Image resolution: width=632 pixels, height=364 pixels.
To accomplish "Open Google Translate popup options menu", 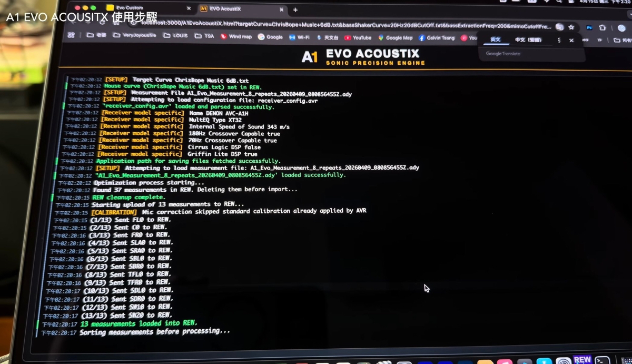I will click(559, 40).
